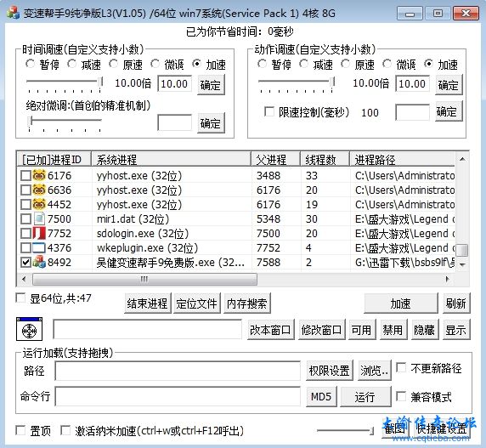
Task: Enable the 兼容模式 checkbox
Action: click(401, 396)
